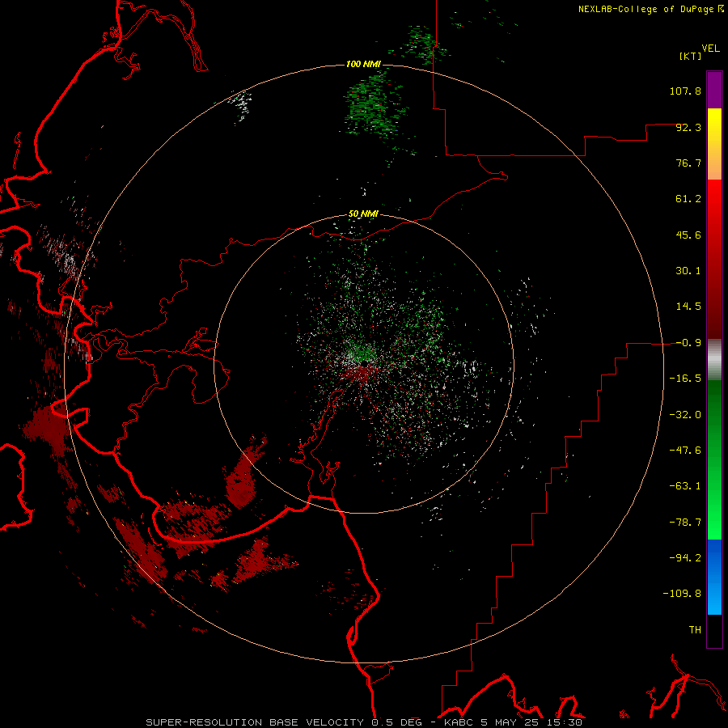Select the -109.8 velocity scale value

(x=682, y=594)
